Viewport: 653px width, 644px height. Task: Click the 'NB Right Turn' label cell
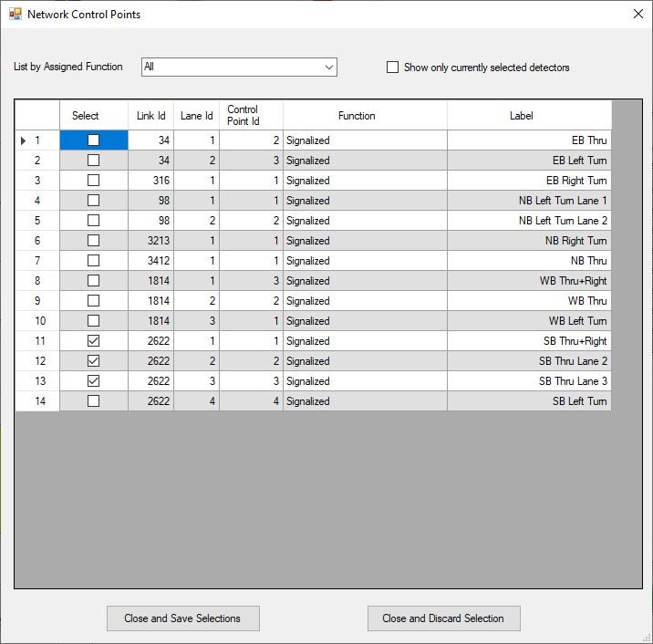(530, 240)
